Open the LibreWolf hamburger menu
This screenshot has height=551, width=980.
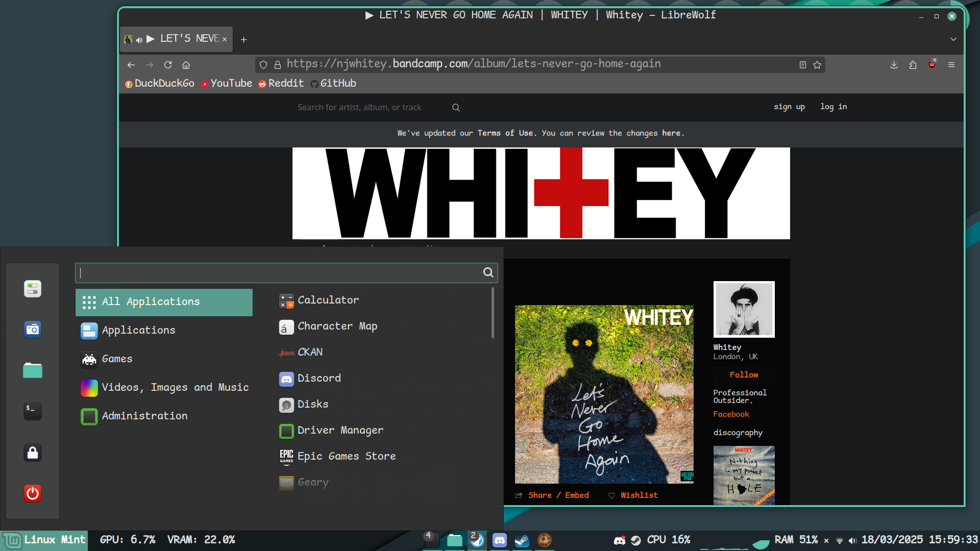pyautogui.click(x=952, y=65)
